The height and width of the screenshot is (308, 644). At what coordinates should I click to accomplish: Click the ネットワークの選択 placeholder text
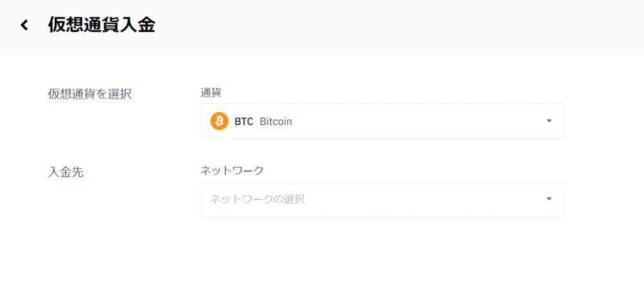[x=258, y=200]
